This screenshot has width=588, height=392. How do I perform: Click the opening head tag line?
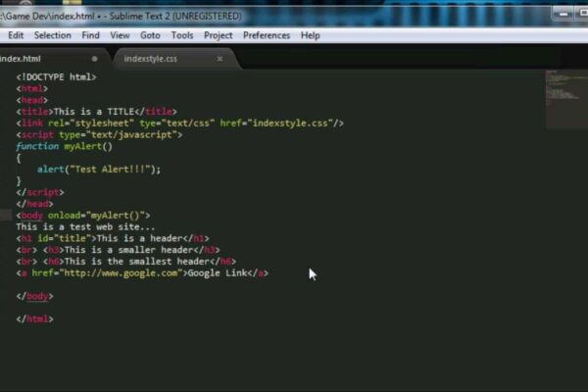32,100
